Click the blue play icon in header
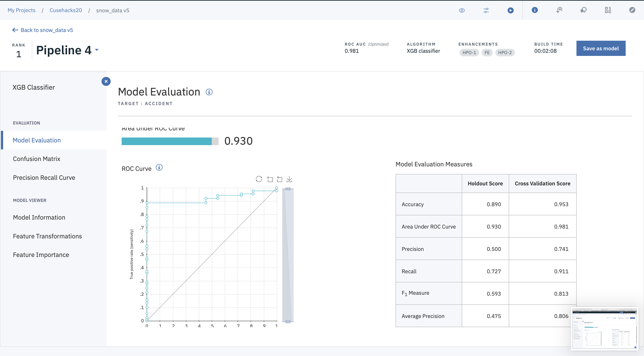 pos(511,10)
